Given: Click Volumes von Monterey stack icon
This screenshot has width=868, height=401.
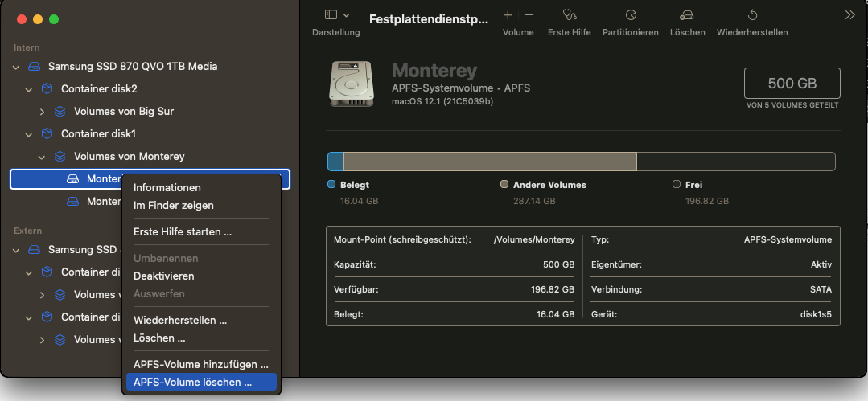Looking at the screenshot, I should (x=60, y=157).
